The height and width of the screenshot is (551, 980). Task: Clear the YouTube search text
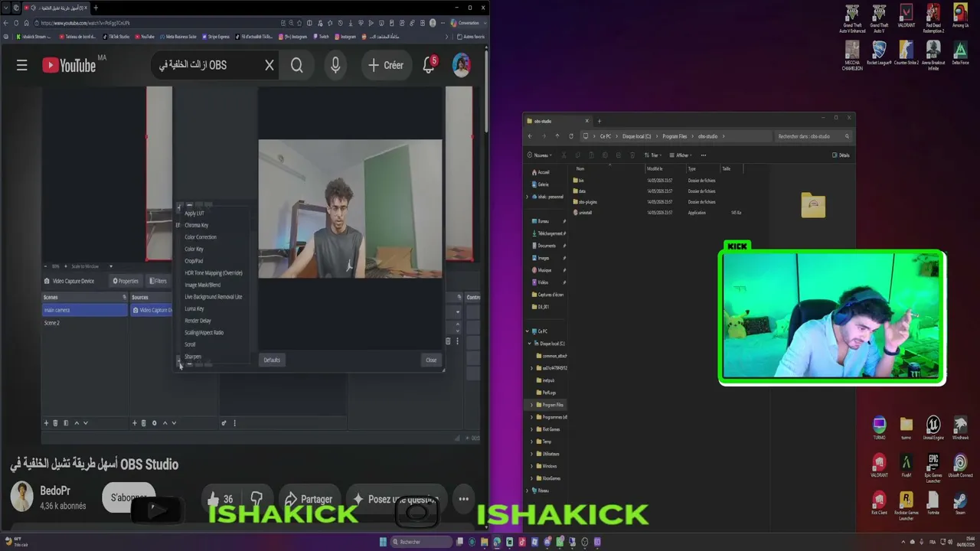[x=269, y=66]
